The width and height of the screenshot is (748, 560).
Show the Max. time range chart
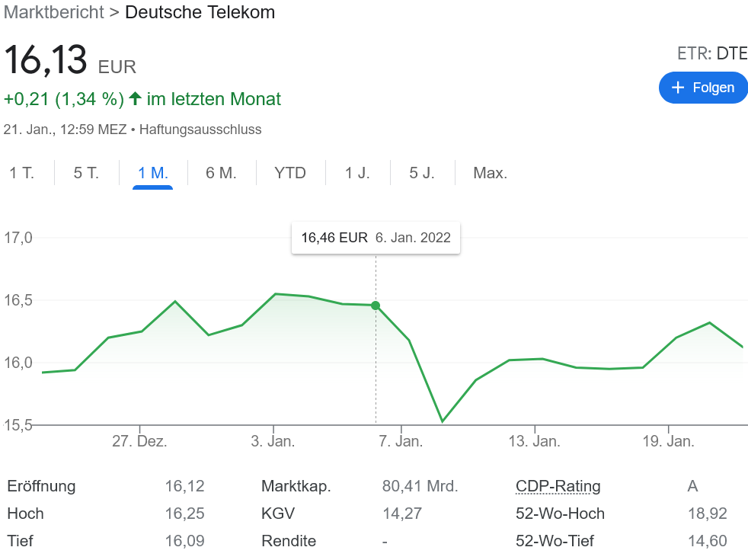490,173
